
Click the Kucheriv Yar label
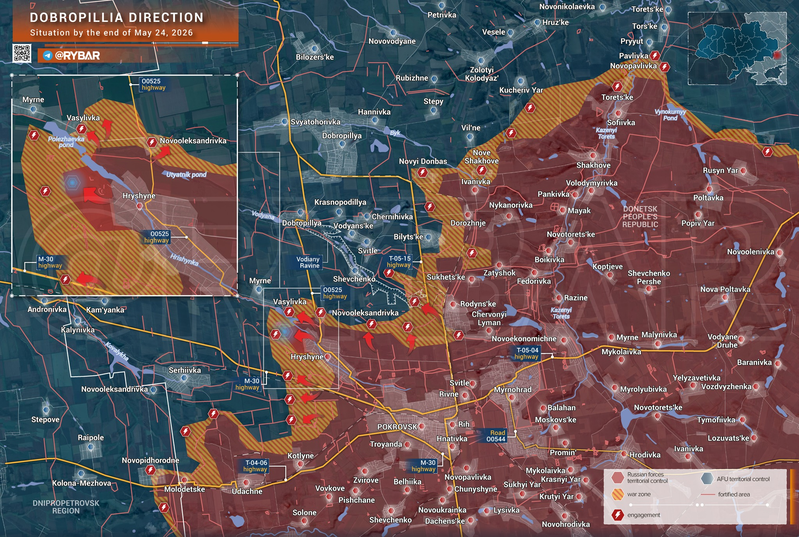coord(521,90)
